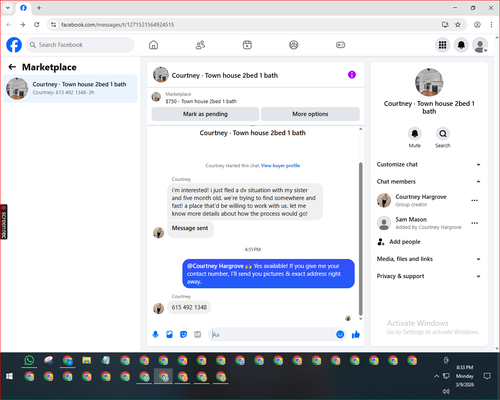Open emoji picker in message box

340,334
